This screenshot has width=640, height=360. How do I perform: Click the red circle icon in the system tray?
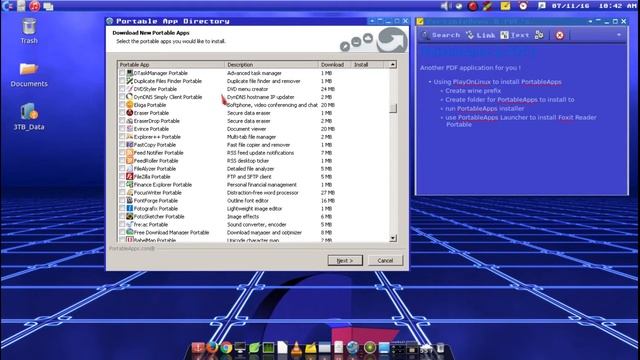[473, 6]
